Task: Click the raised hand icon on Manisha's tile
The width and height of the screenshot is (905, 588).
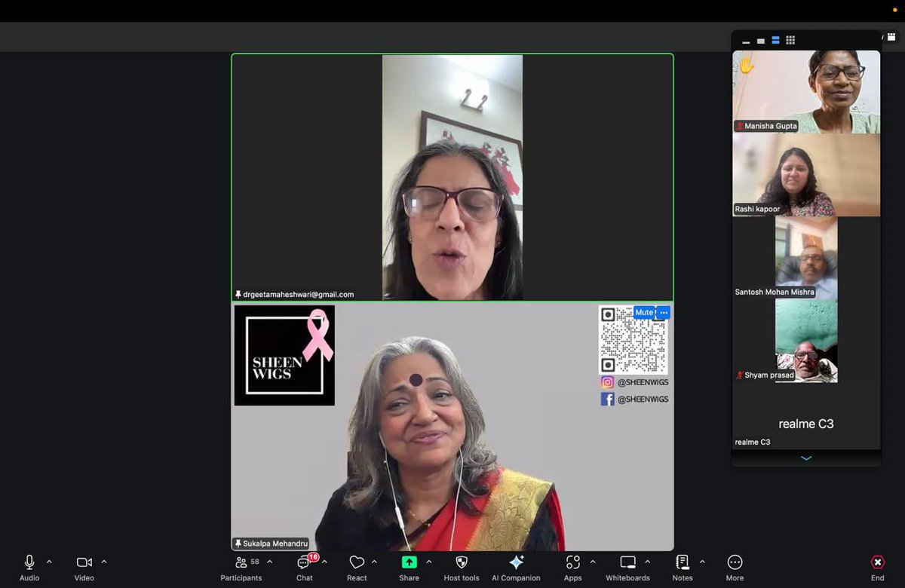Action: pos(747,66)
